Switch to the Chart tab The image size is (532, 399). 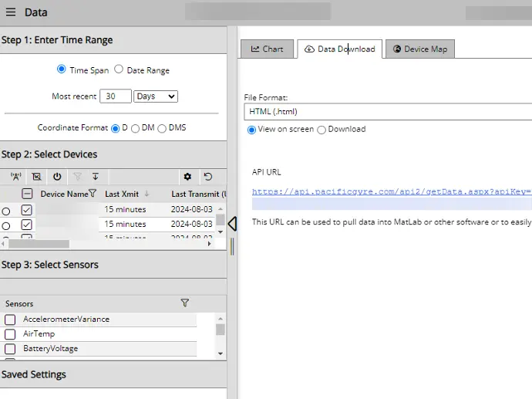coord(267,49)
